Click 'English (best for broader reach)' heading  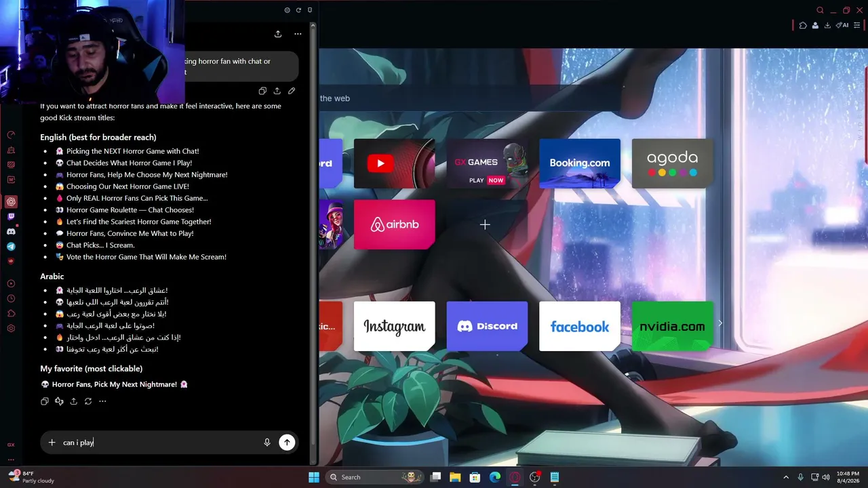tap(98, 138)
